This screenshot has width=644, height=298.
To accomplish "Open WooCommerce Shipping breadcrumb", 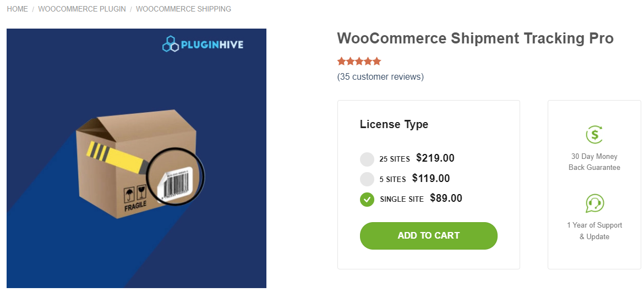I will tap(183, 9).
